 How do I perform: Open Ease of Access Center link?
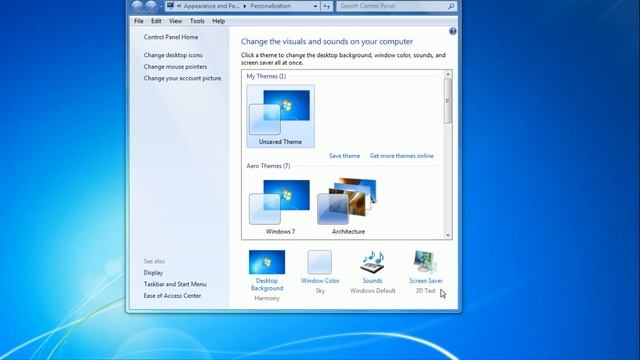click(x=172, y=296)
